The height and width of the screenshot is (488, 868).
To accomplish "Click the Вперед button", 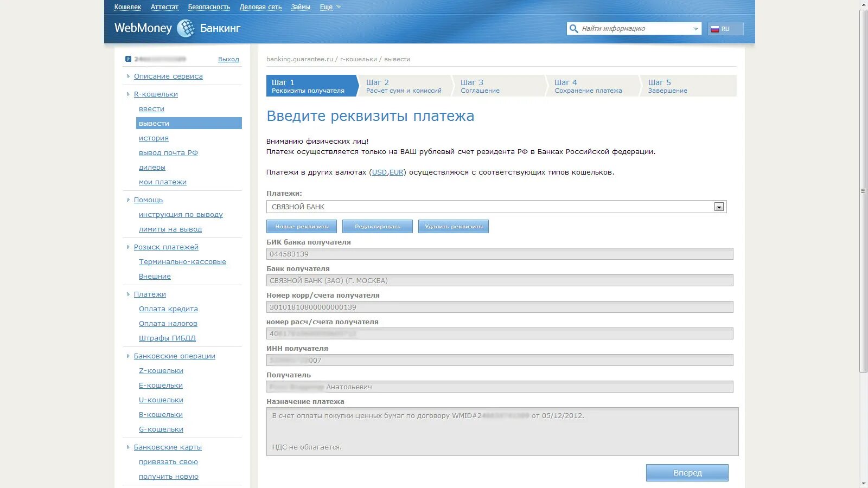I will 687,473.
